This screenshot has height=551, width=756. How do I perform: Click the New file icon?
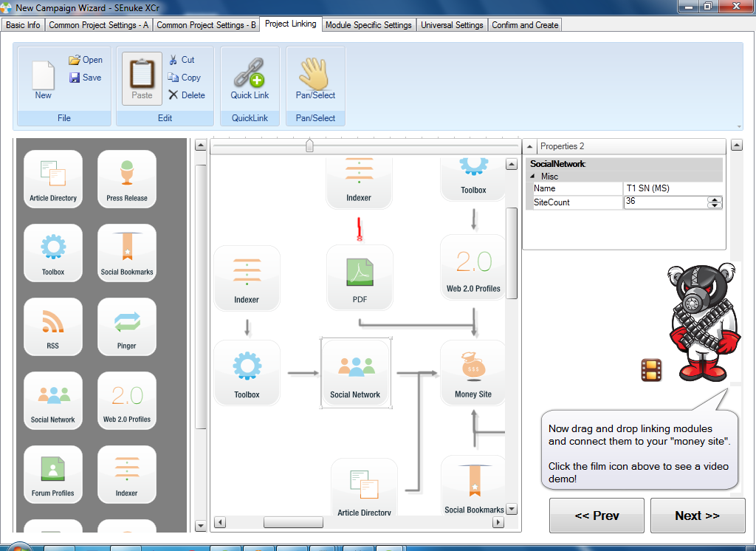click(43, 80)
